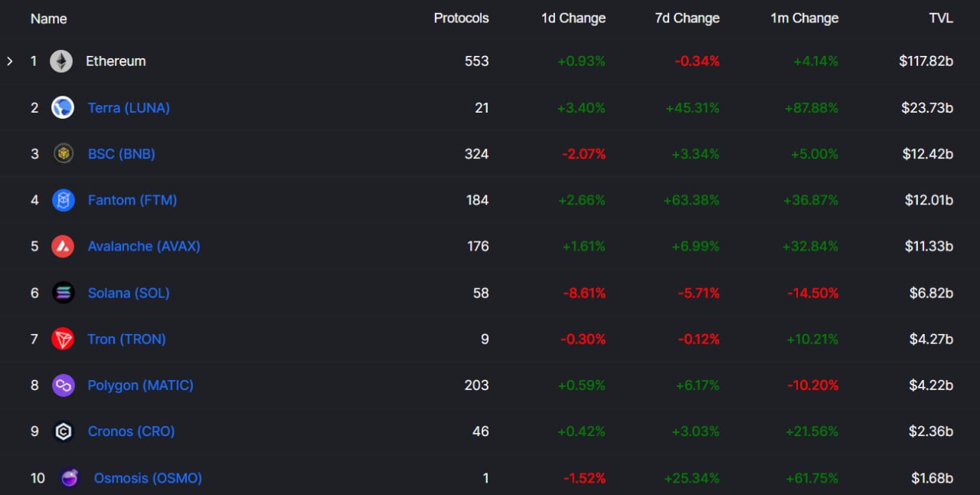Image resolution: width=980 pixels, height=495 pixels.
Task: Click the Ethereum logo icon
Action: [61, 61]
